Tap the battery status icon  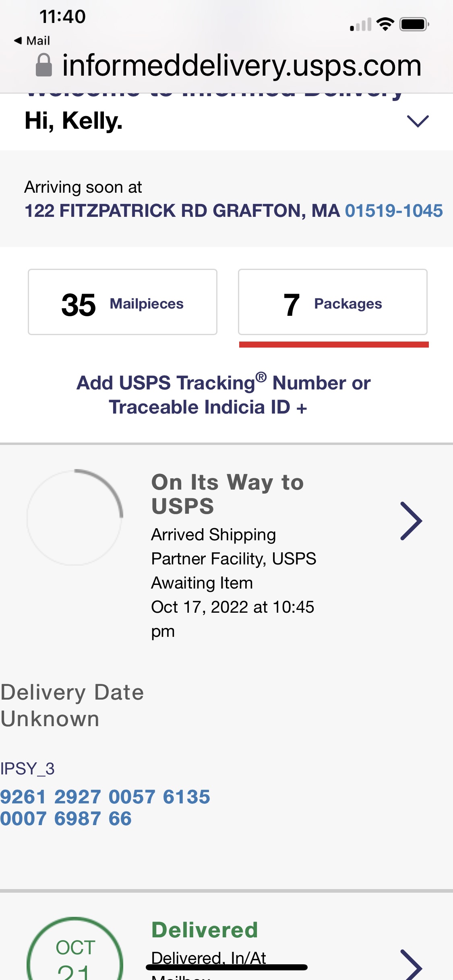pyautogui.click(x=414, y=24)
